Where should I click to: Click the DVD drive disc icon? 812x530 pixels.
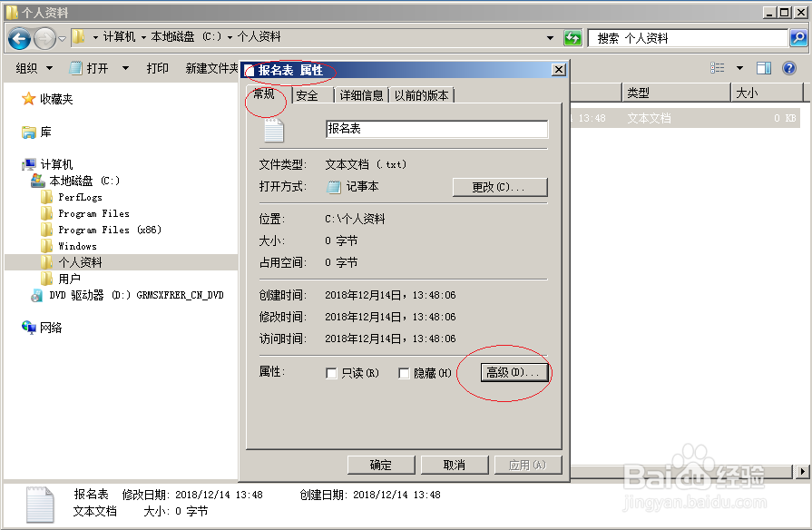point(37,295)
